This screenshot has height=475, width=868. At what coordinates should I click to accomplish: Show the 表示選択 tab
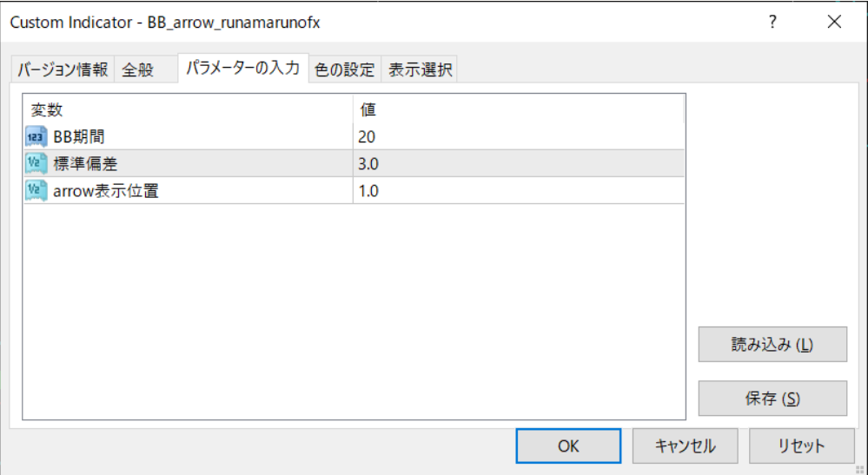click(420, 70)
